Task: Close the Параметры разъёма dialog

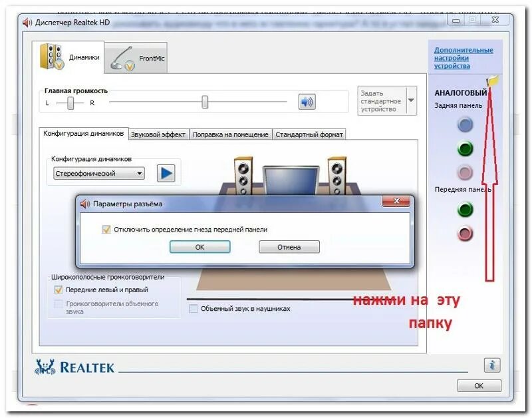Action: [396, 201]
